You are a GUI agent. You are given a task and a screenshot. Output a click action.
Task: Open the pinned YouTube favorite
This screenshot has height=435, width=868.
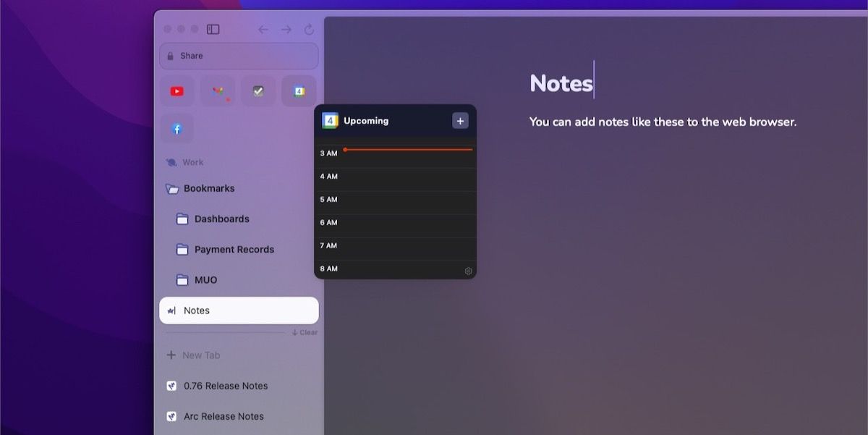pos(177,91)
